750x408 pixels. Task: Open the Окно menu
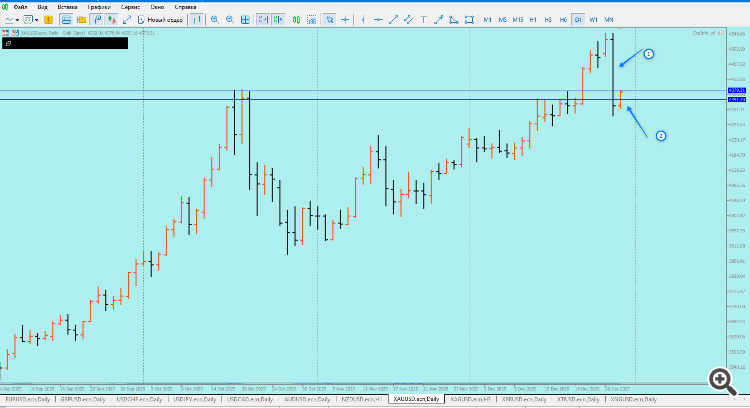coord(157,7)
